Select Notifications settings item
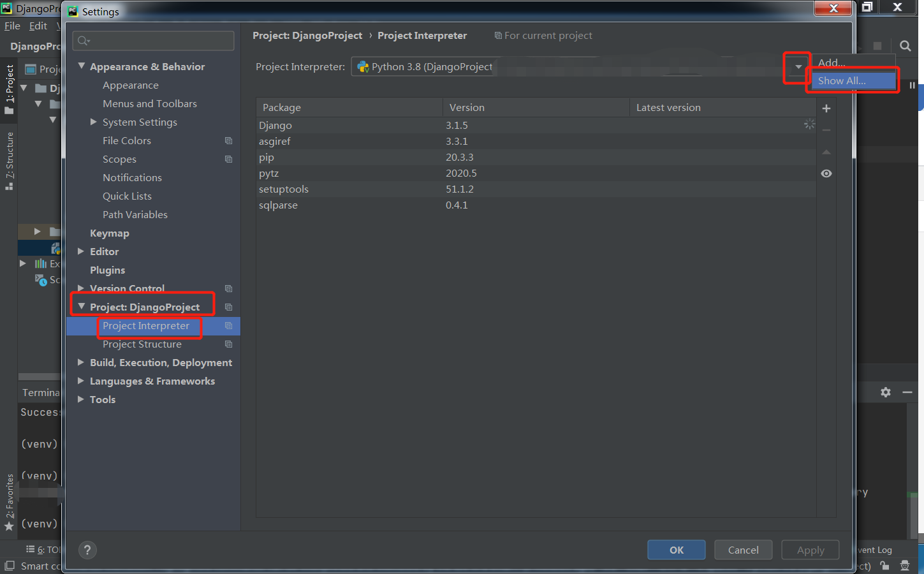This screenshot has height=574, width=924. [132, 177]
